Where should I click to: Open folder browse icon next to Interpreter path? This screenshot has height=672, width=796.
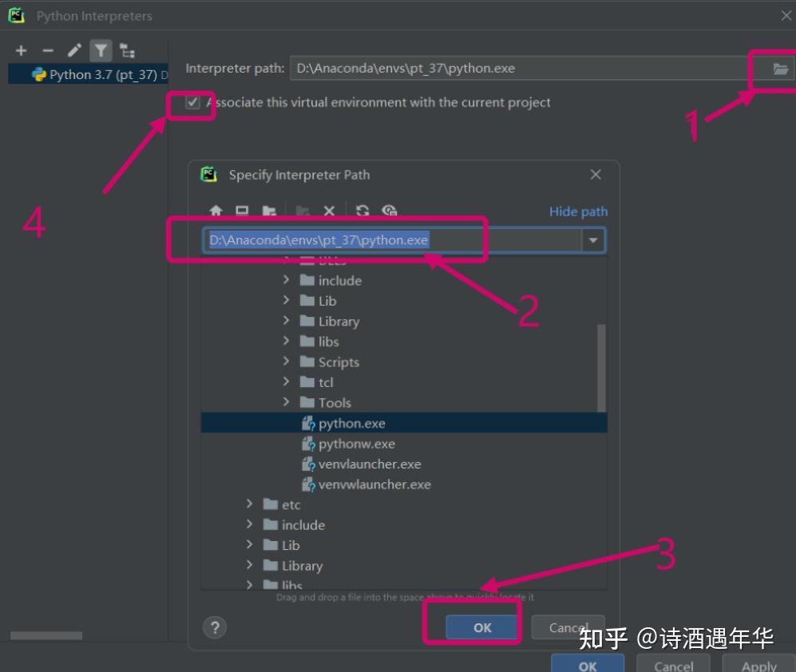(780, 69)
